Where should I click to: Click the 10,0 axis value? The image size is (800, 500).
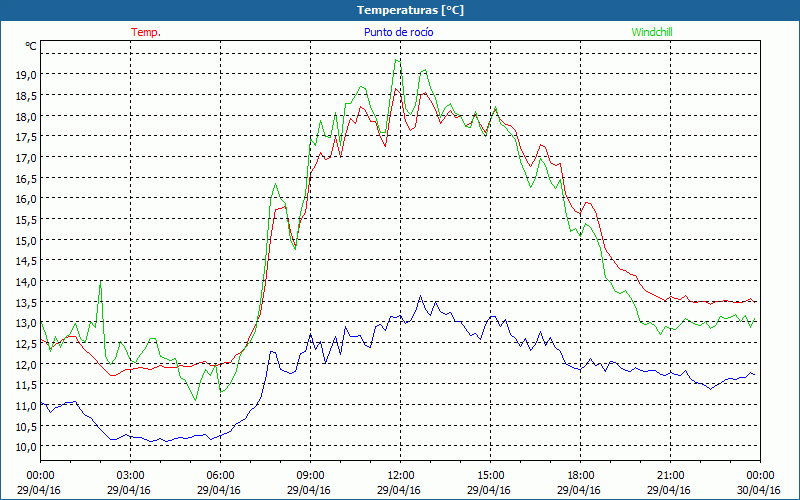(x=27, y=447)
